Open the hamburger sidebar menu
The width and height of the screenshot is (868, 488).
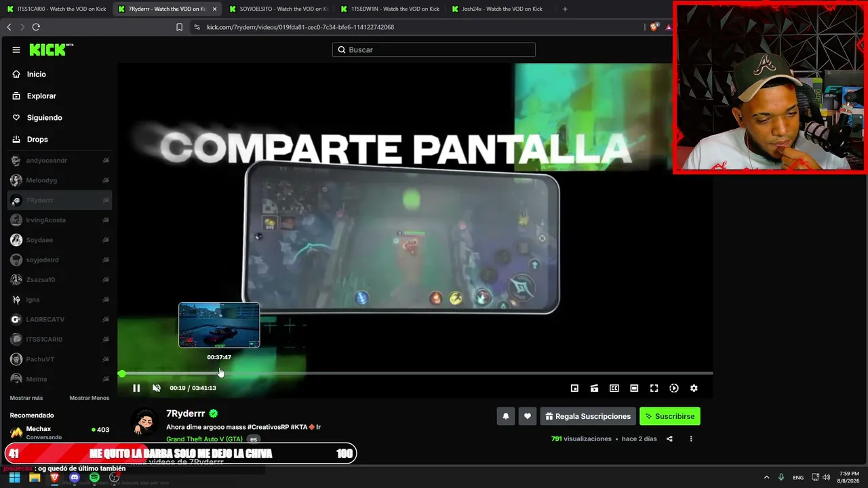pos(16,49)
